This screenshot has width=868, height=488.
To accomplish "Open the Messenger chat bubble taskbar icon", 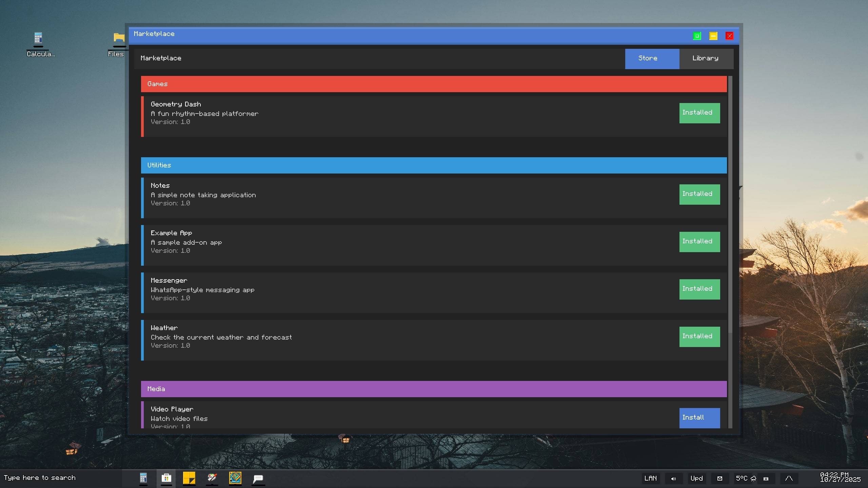I will 258,478.
